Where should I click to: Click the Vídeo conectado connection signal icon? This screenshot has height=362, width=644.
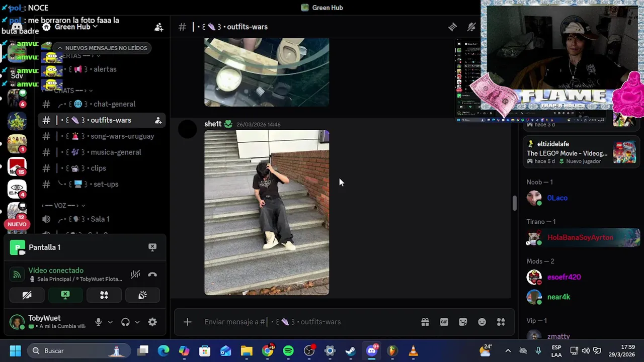click(17, 274)
